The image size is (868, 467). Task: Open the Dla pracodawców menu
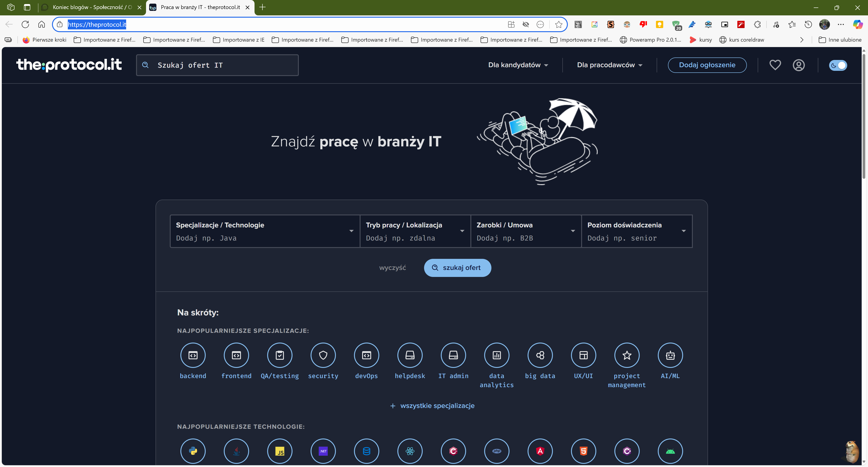[610, 65]
